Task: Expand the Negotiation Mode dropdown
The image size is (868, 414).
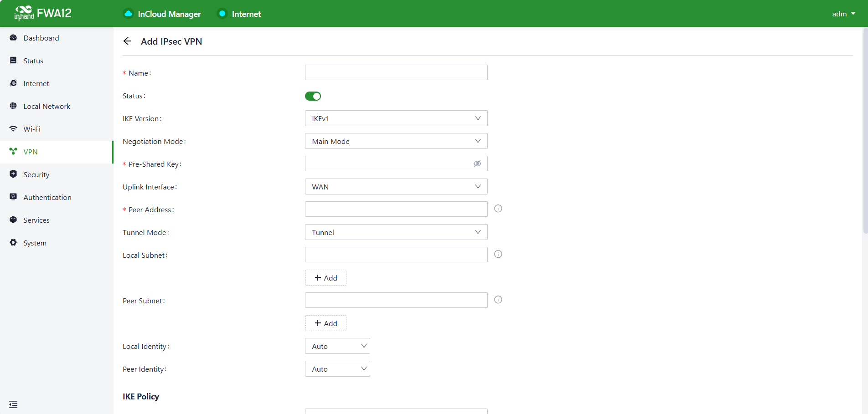Action: pyautogui.click(x=396, y=141)
